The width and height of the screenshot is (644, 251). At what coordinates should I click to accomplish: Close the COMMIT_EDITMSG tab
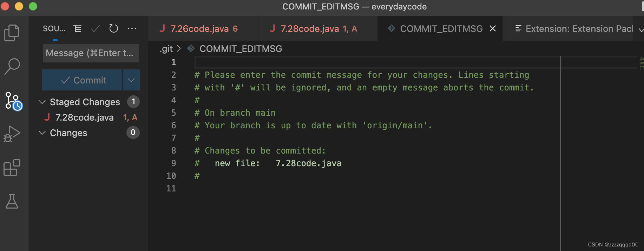pyautogui.click(x=493, y=29)
